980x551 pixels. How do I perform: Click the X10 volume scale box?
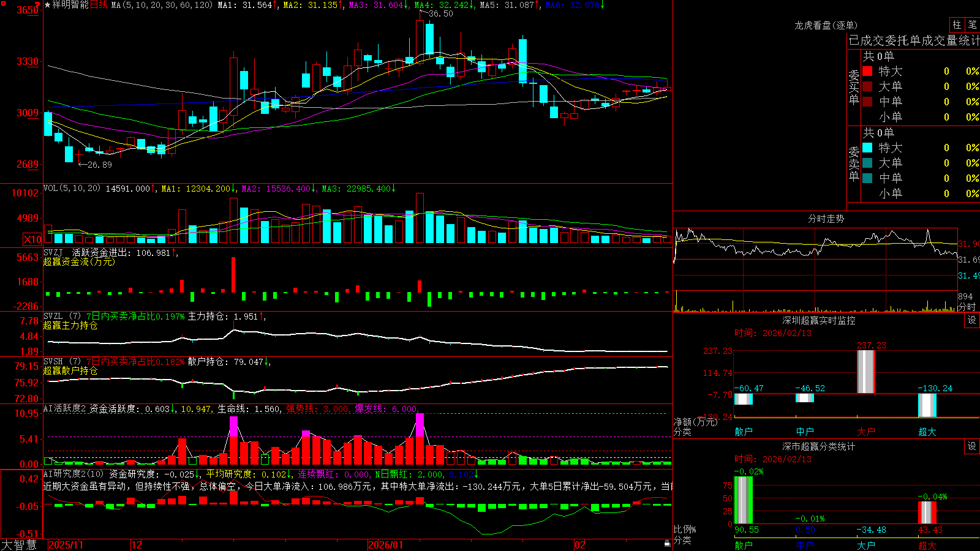click(32, 239)
